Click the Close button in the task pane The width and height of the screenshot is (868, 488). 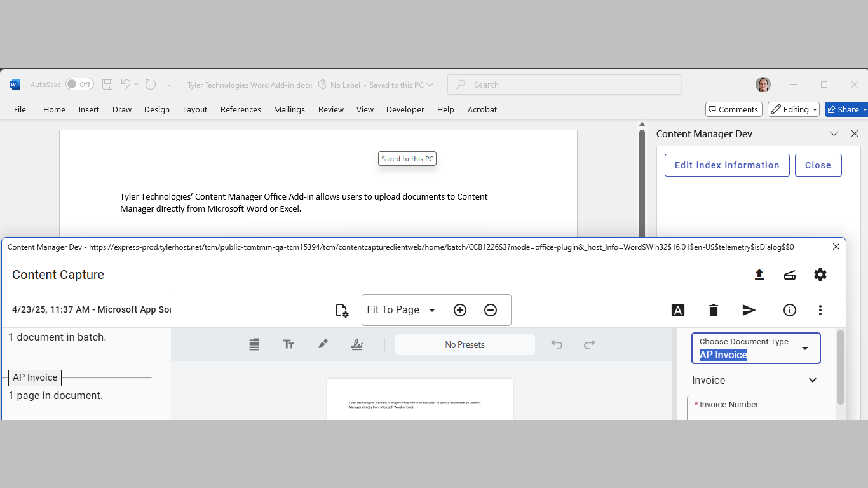tap(818, 165)
